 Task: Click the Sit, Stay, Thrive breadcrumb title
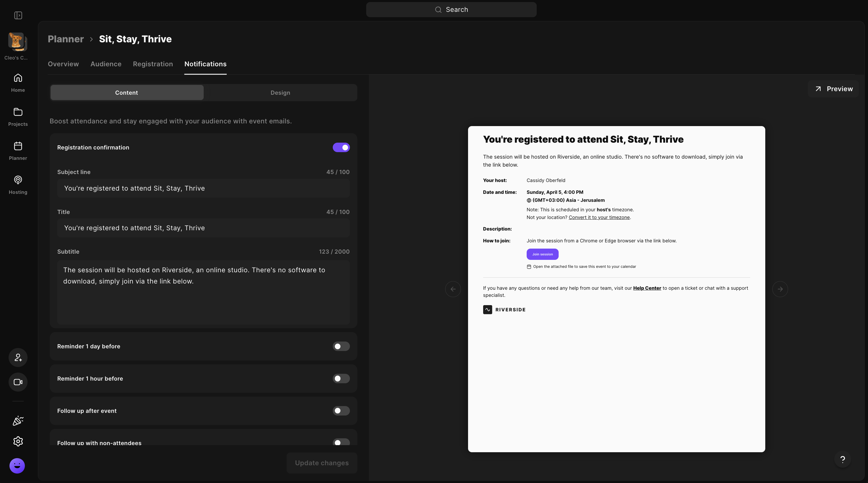135,39
